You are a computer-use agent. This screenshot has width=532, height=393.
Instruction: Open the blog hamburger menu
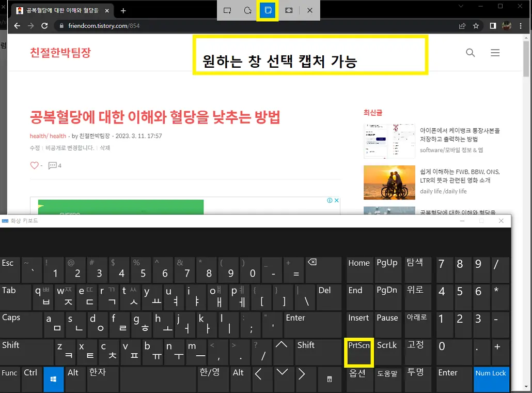(x=495, y=52)
